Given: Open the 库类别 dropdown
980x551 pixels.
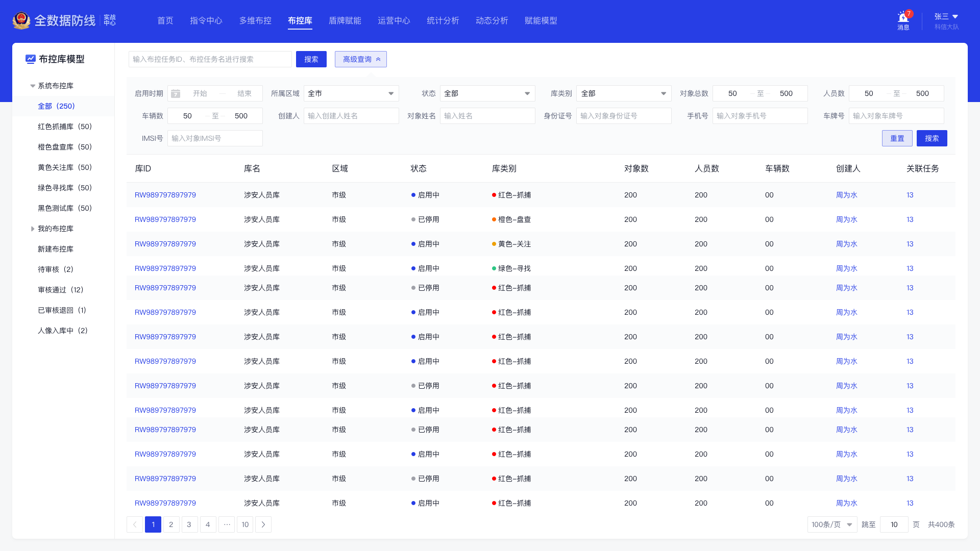Looking at the screenshot, I should point(624,93).
